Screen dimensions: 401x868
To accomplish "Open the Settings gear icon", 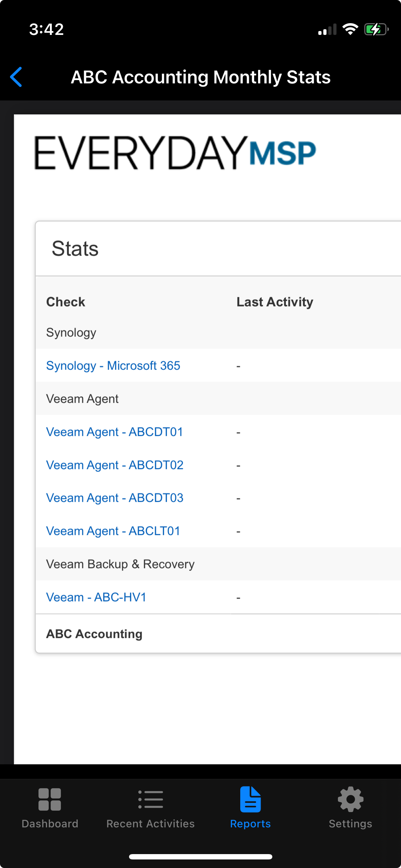I will pyautogui.click(x=350, y=799).
